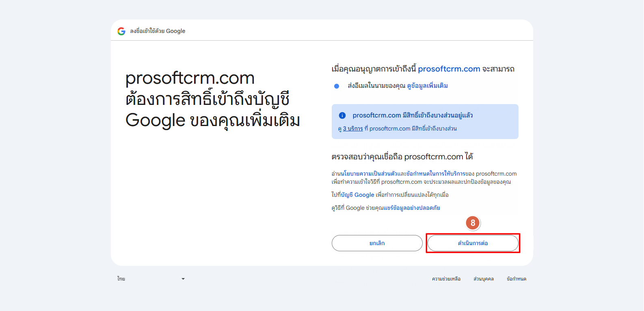Select ข้อกำหนด in the footer

[516, 279]
